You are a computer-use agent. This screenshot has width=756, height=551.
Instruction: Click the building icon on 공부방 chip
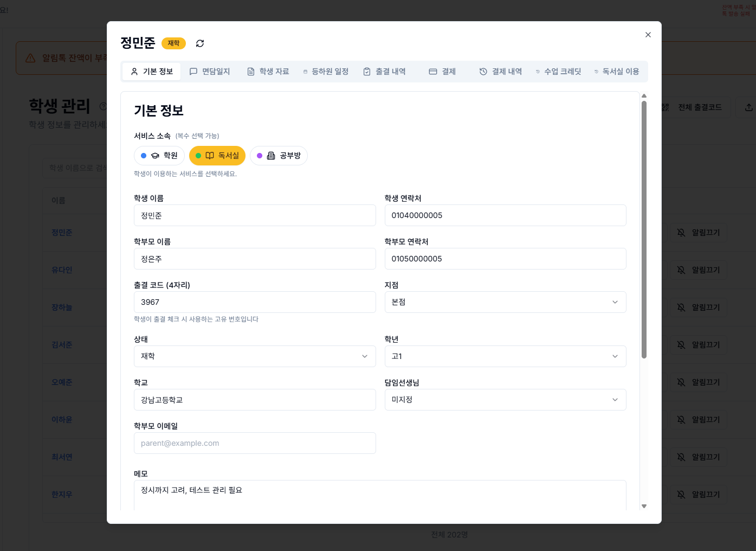click(271, 156)
